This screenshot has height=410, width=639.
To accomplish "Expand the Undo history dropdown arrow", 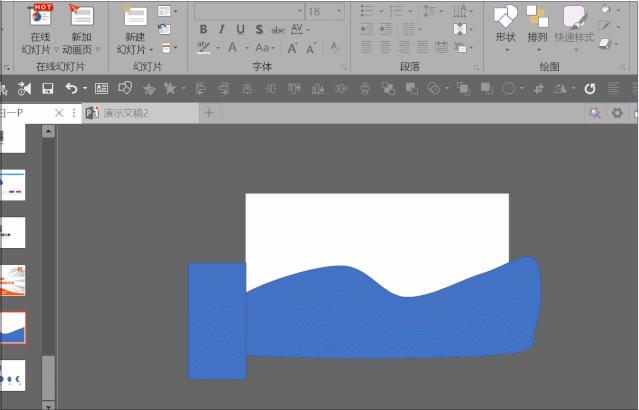I will (84, 88).
